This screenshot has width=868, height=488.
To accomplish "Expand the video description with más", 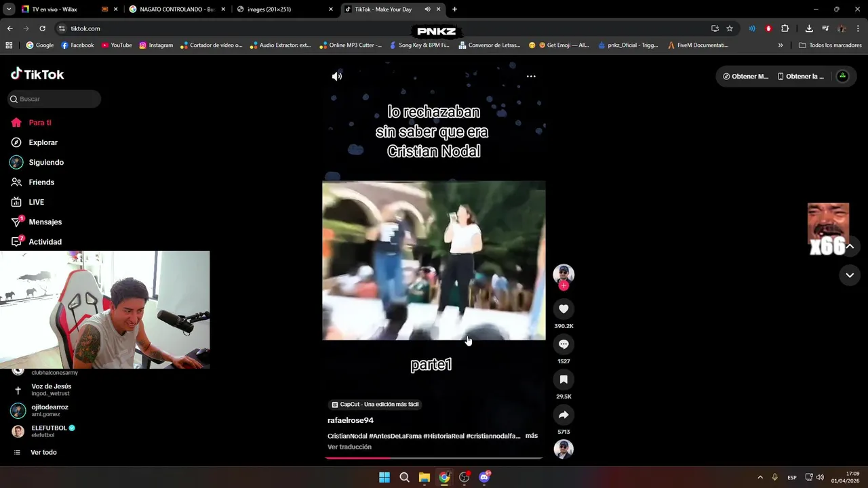I will (531, 436).
